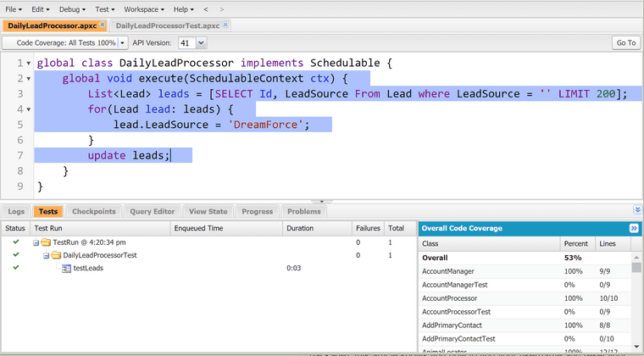Collapse the code fold at line 2
Viewport: 644px width, 356px height.
tap(28, 79)
